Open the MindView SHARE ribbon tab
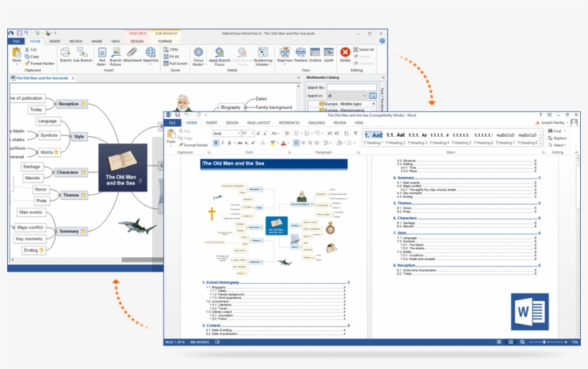The image size is (588, 369). click(x=97, y=42)
